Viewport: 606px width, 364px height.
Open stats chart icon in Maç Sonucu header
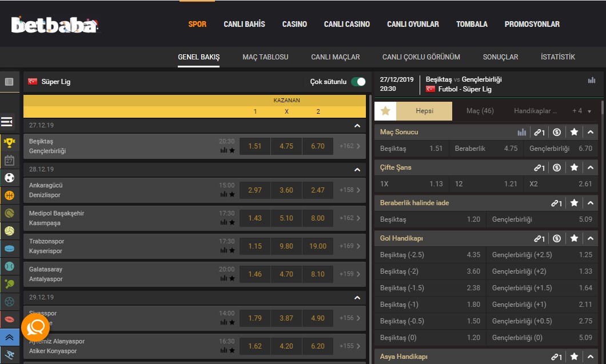coord(522,132)
